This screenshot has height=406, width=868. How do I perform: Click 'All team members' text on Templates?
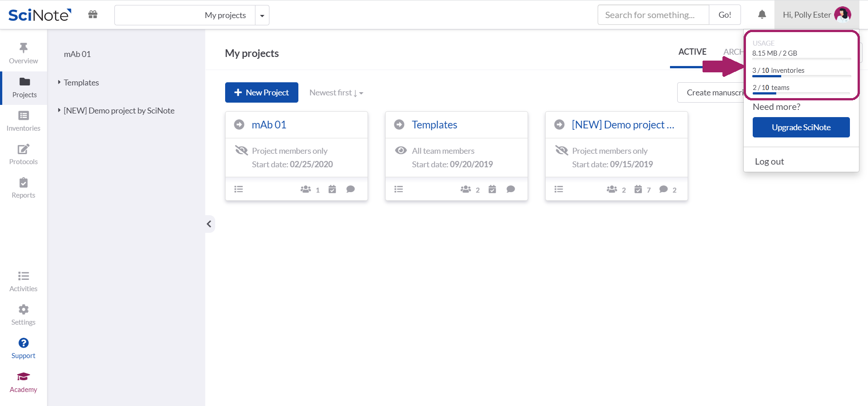tap(443, 151)
